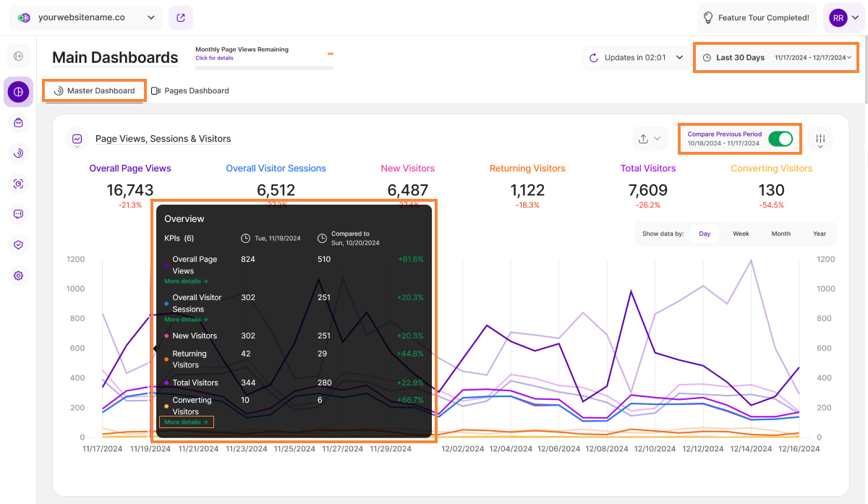Open the shopping bag sidebar icon
Viewport: 868px width, 504px height.
pos(18,123)
